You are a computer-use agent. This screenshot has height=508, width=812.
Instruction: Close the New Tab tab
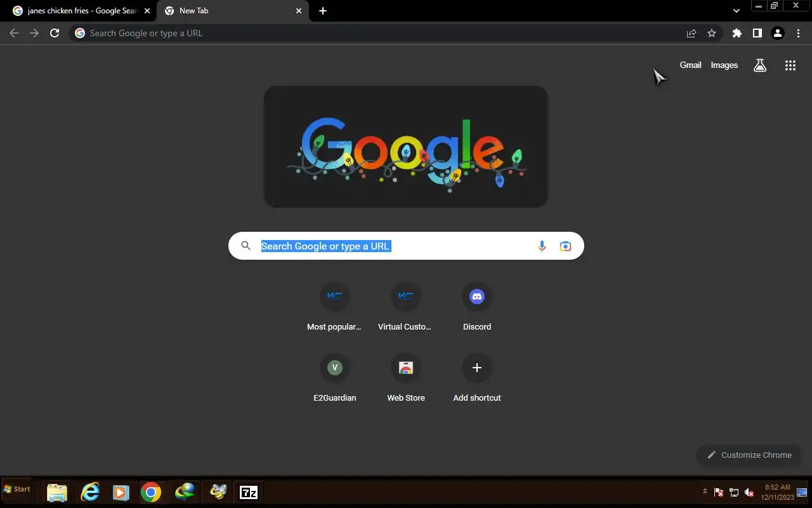coord(299,11)
